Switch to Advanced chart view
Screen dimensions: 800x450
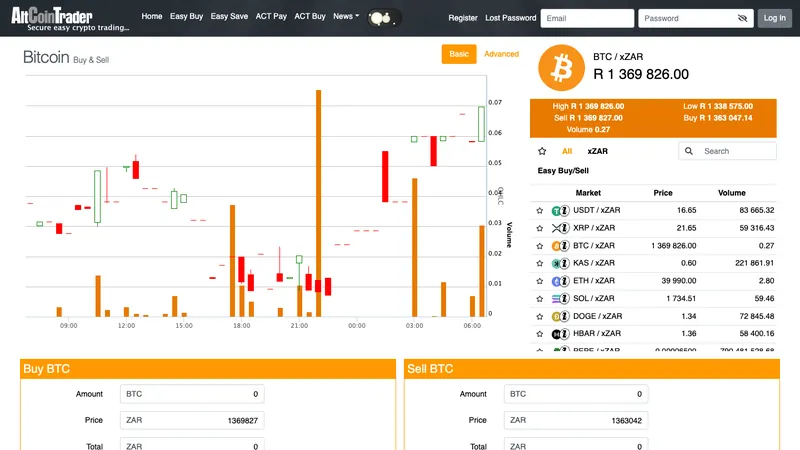point(501,54)
